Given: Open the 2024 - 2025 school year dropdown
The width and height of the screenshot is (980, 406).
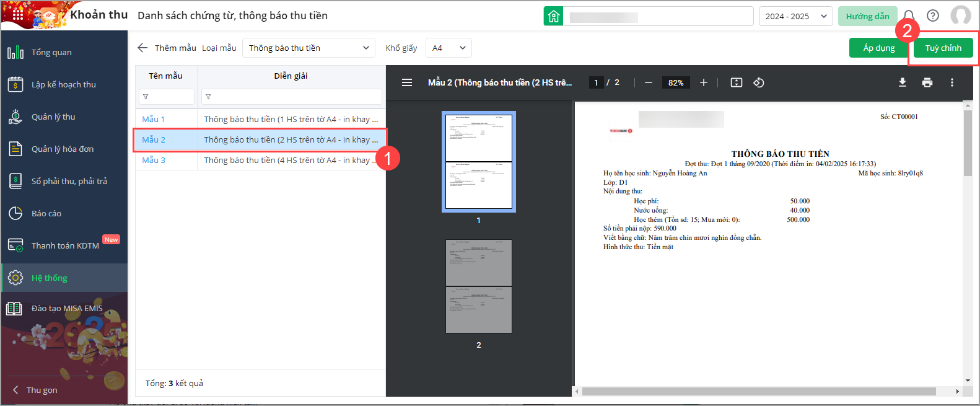Looking at the screenshot, I should (x=795, y=16).
